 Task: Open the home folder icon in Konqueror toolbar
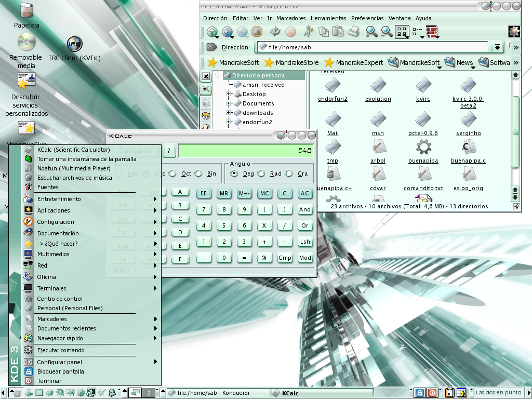pos(257,32)
